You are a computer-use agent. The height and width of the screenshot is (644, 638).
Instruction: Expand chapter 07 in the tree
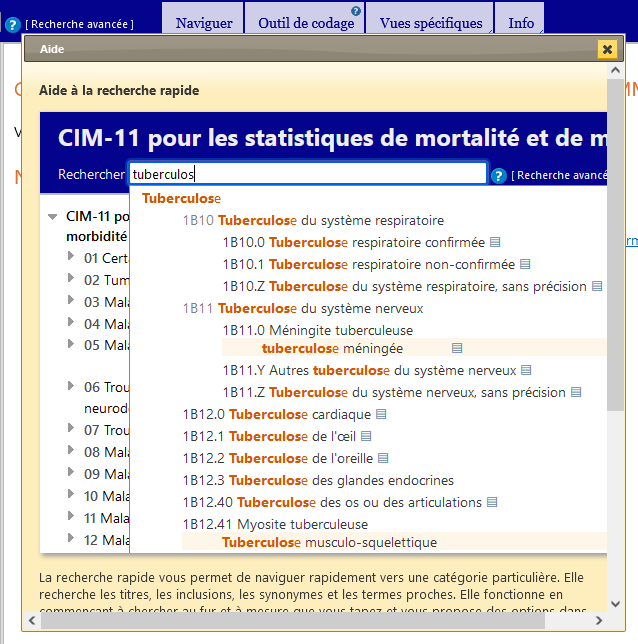pos(71,429)
